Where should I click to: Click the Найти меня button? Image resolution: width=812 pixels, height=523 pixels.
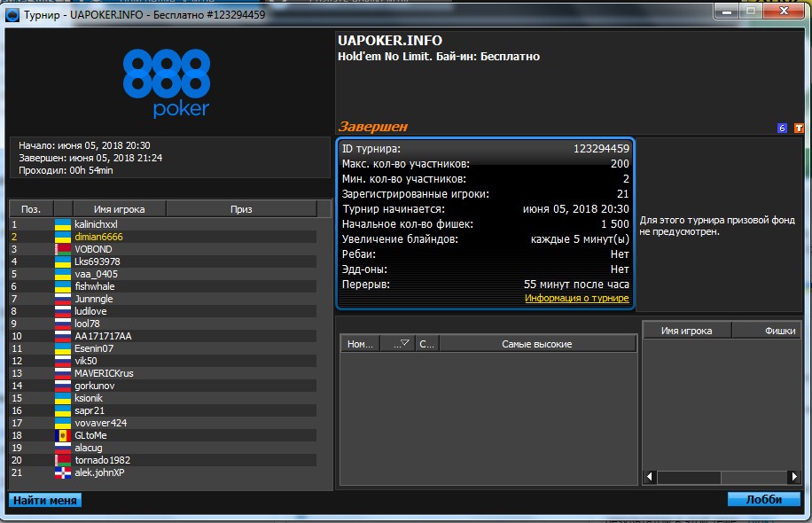click(x=45, y=500)
